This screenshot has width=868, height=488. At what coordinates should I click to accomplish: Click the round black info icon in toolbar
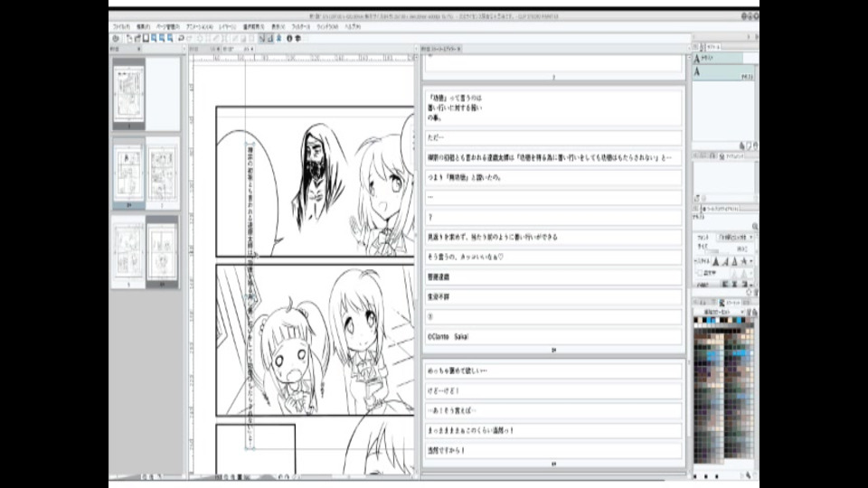click(x=288, y=38)
